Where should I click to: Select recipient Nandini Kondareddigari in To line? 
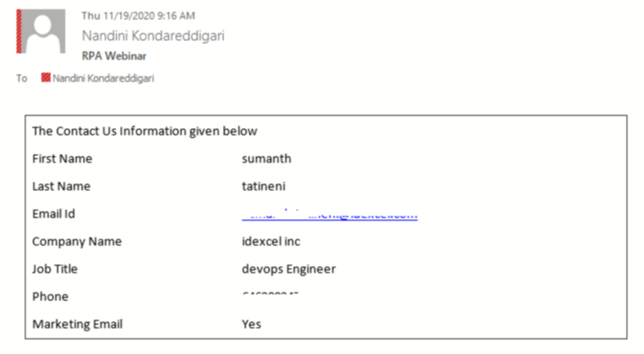[103, 78]
